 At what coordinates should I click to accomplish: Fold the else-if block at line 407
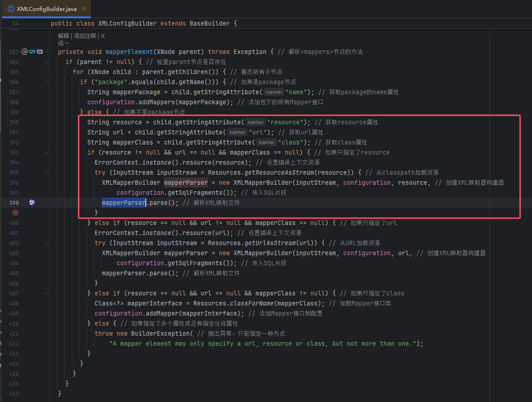pos(47,293)
